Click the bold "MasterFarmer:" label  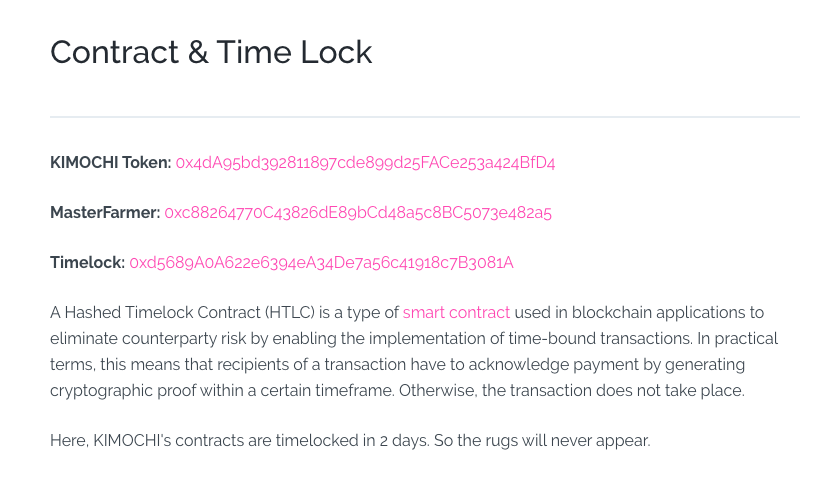point(105,212)
